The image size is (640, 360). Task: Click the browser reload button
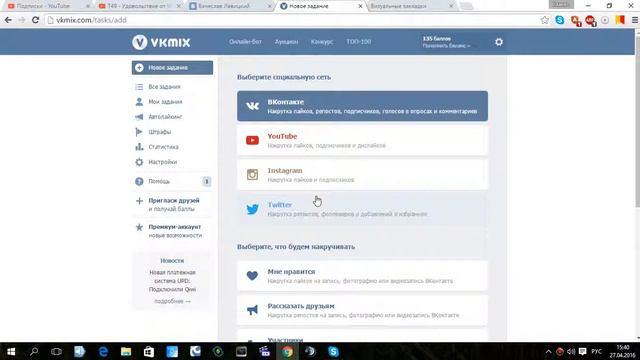point(36,20)
